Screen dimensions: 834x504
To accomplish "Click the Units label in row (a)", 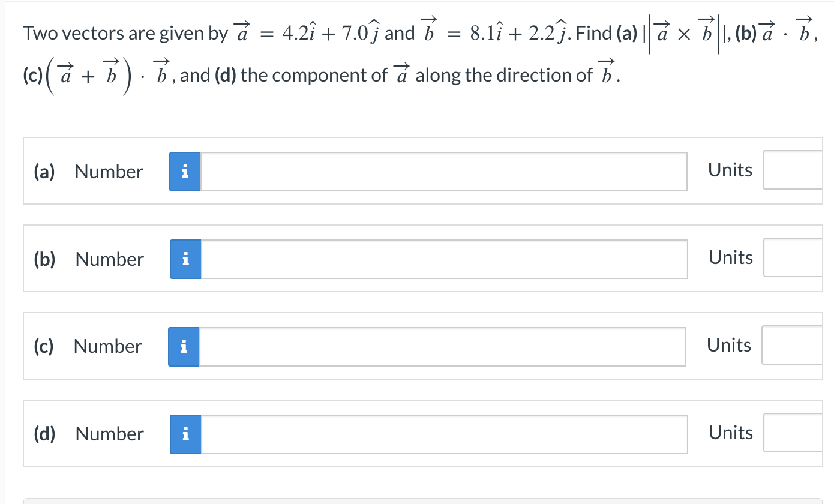I will coord(730,170).
